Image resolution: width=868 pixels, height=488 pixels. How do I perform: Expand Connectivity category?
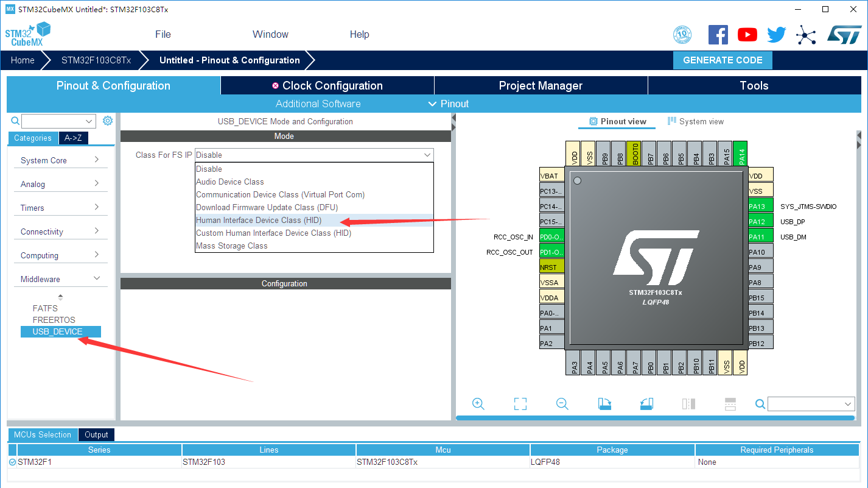click(61, 232)
